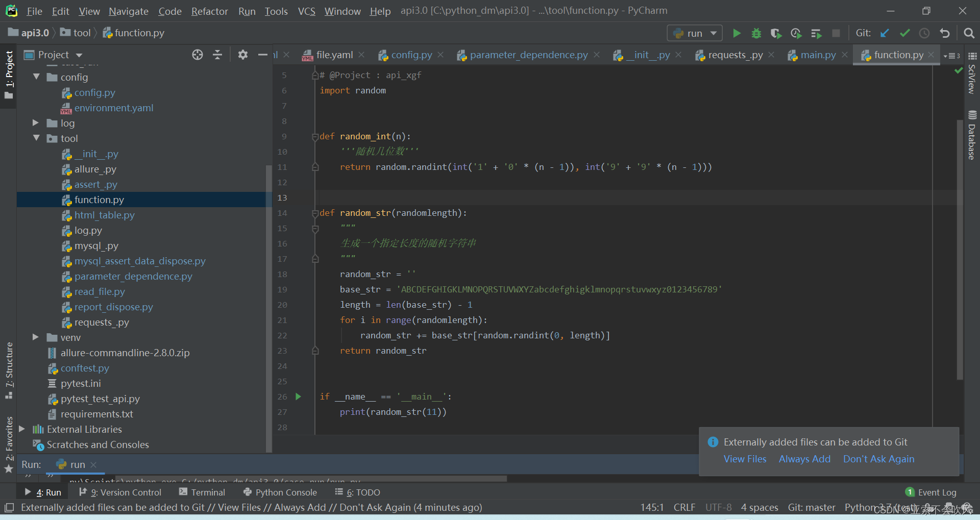Image resolution: width=980 pixels, height=520 pixels.
Task: Collapse the tool folder
Action: (36, 138)
